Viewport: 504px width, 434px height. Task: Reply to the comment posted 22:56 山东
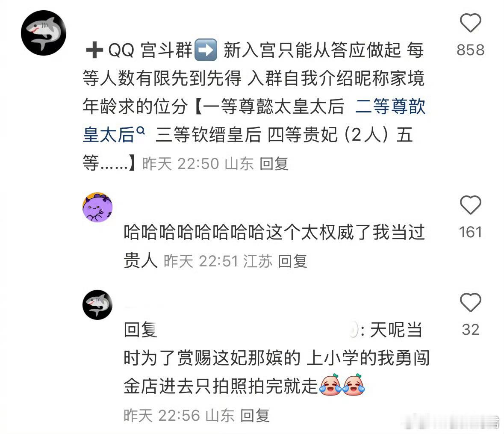tap(255, 415)
